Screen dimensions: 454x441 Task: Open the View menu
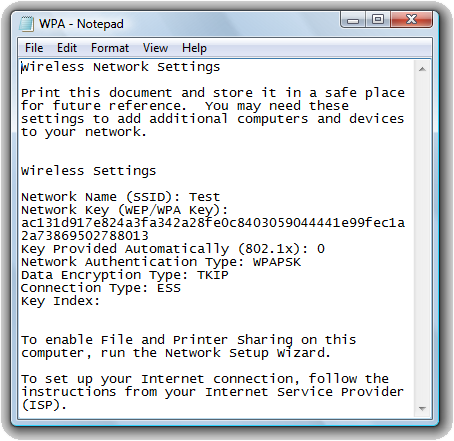click(155, 48)
